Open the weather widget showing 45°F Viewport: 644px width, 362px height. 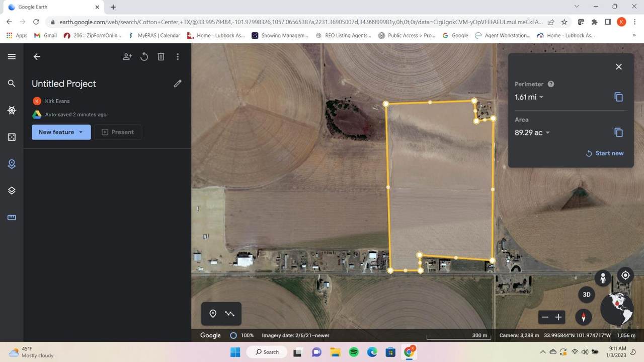[31, 352]
